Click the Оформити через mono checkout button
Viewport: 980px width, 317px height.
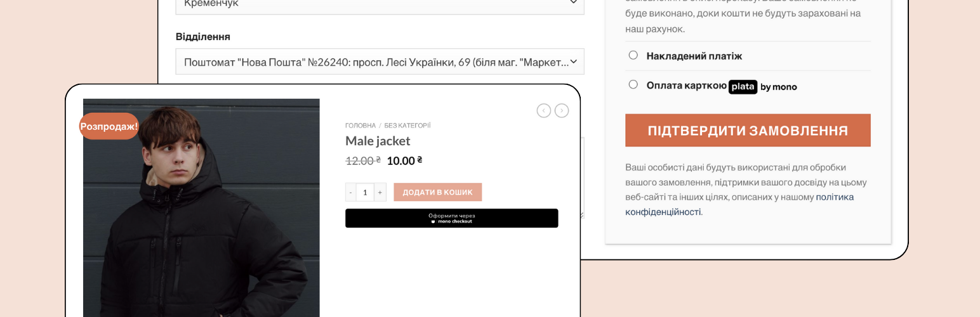(451, 218)
